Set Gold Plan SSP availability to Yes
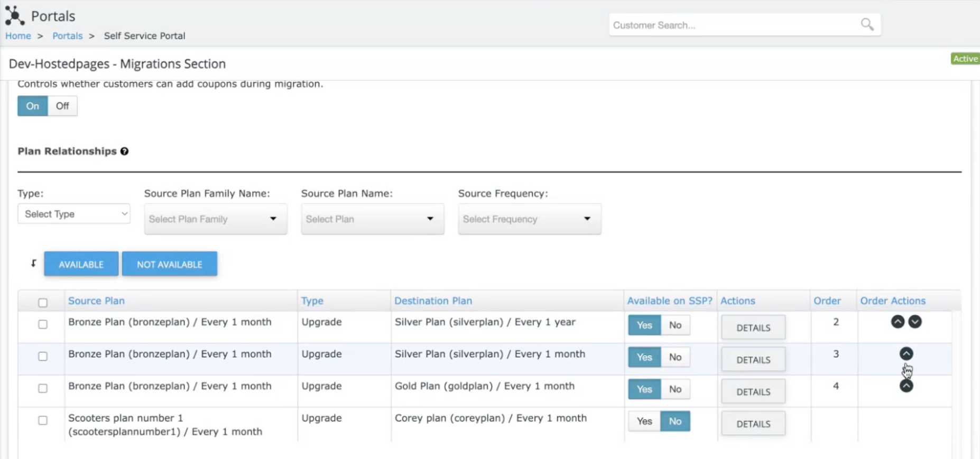 pyautogui.click(x=644, y=389)
